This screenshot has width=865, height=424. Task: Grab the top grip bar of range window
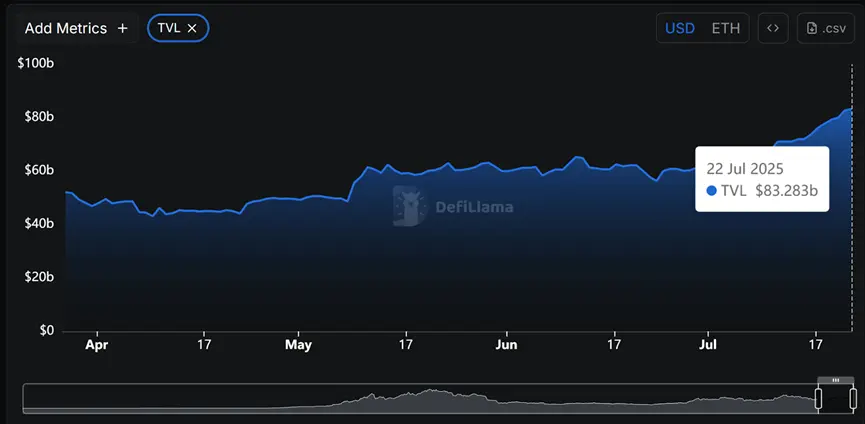835,381
